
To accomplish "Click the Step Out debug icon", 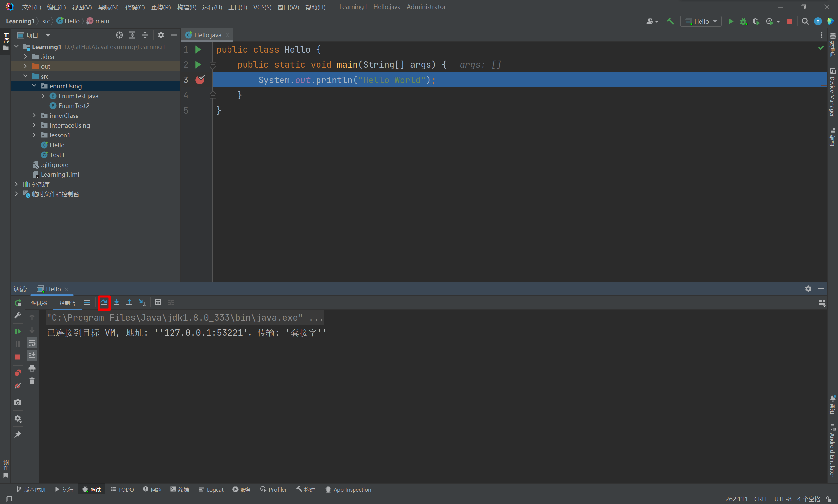I will (129, 302).
